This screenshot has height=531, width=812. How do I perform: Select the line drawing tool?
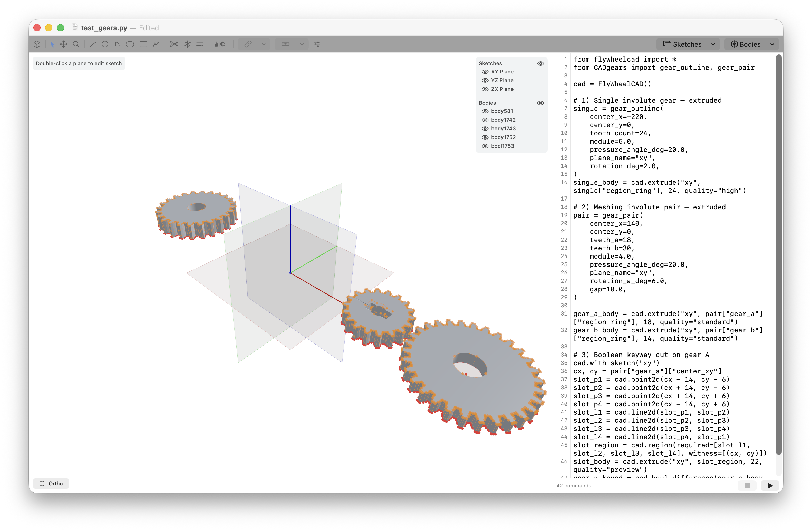coord(92,44)
